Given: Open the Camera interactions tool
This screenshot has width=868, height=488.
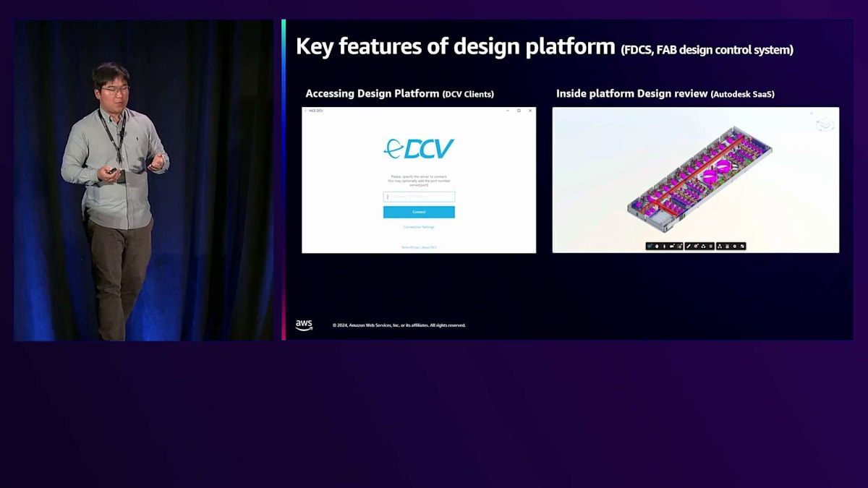Looking at the screenshot, I should click(672, 247).
